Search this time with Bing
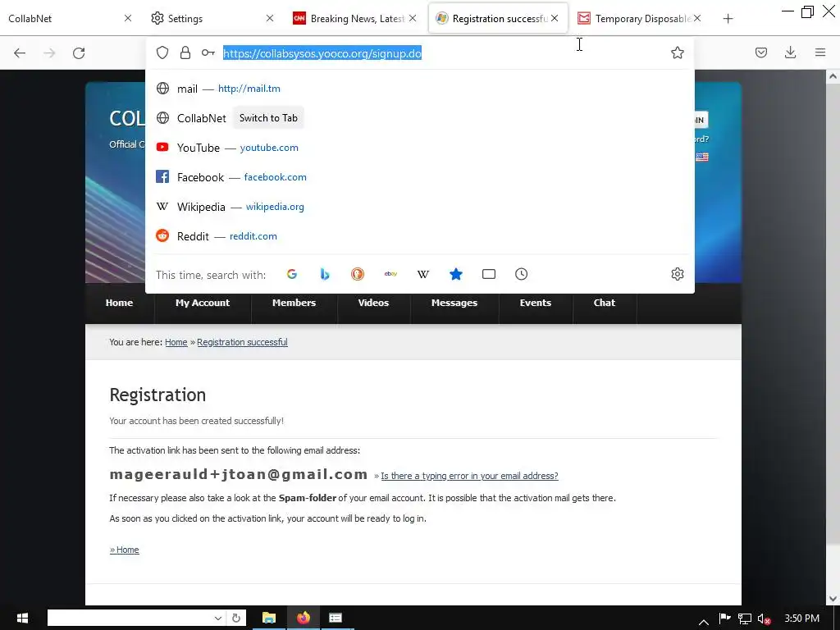840x630 pixels. 325,274
